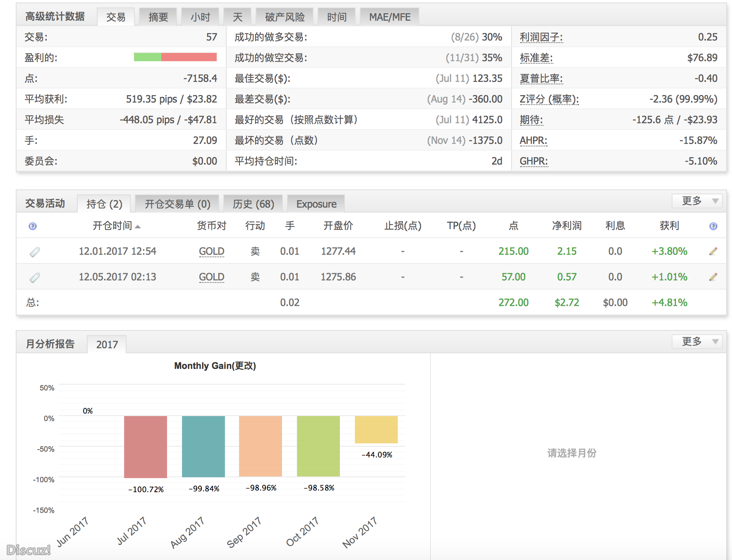Click the paperclip icon on the 12.01.2017 trade

(x=35, y=252)
